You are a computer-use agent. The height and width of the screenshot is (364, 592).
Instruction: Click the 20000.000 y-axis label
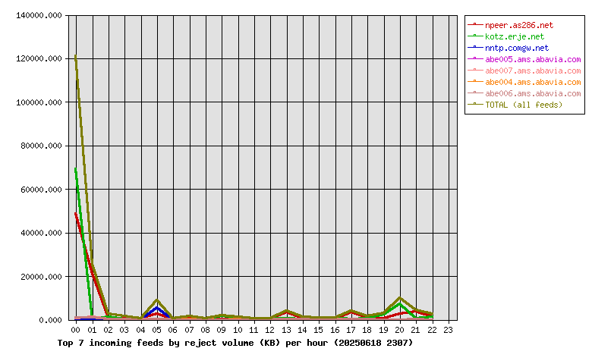point(41,277)
